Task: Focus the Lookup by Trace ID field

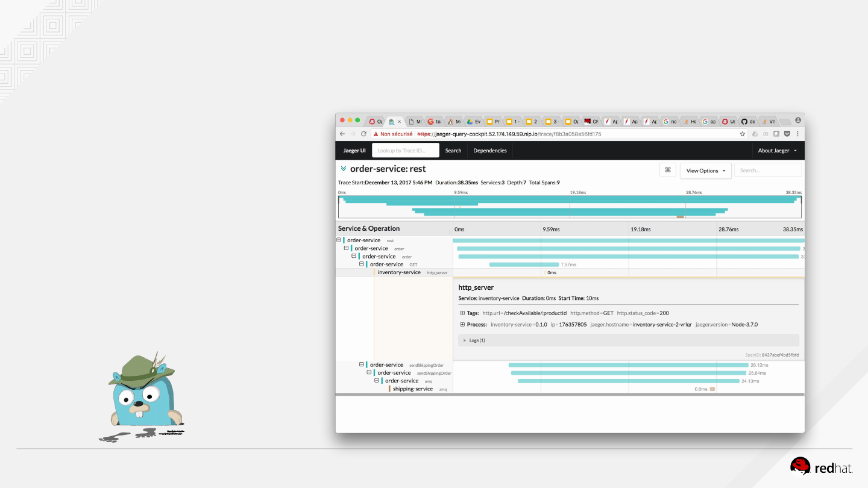Action: (x=406, y=151)
